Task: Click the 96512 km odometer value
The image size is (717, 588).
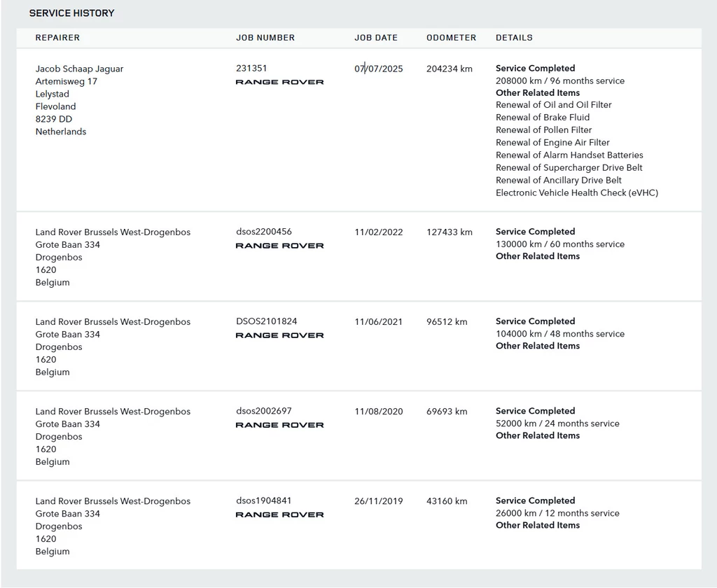Action: click(x=447, y=322)
